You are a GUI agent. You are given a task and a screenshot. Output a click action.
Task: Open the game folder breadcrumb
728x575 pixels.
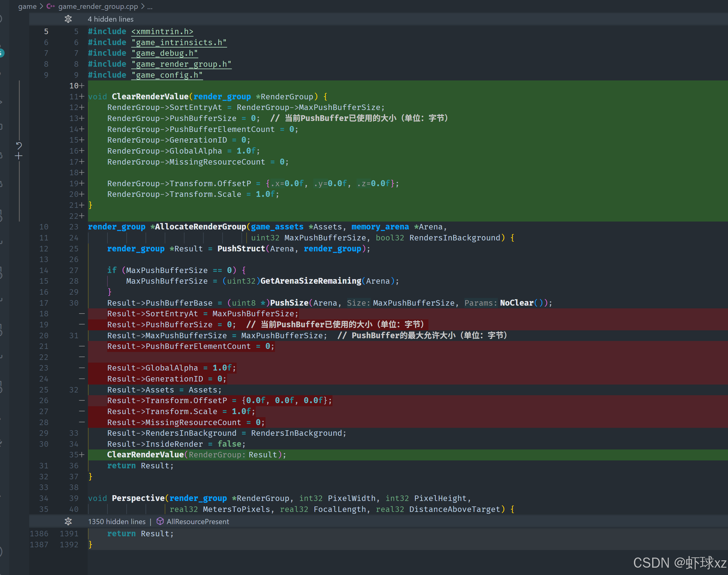tap(27, 6)
